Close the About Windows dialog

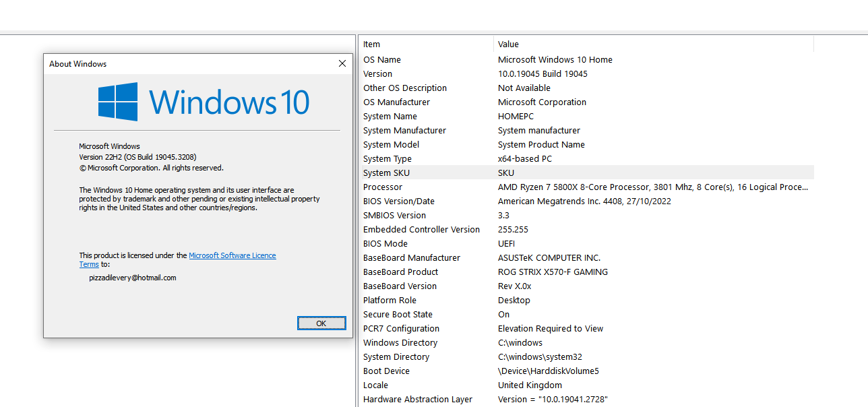(342, 64)
